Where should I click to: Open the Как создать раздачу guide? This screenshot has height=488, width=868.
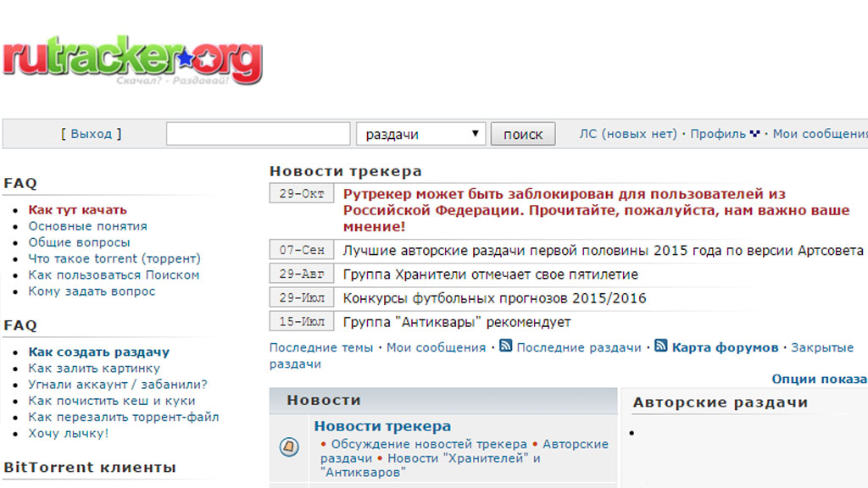[x=98, y=352]
